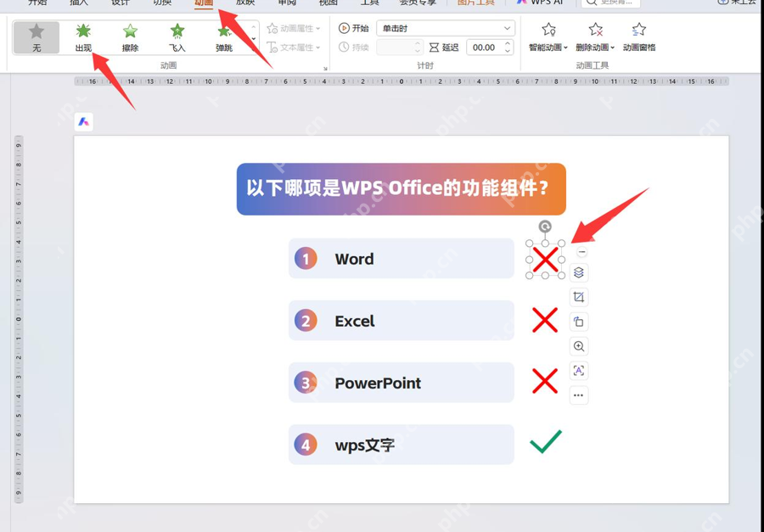Click the 删除动画 delete animation icon

click(x=595, y=31)
